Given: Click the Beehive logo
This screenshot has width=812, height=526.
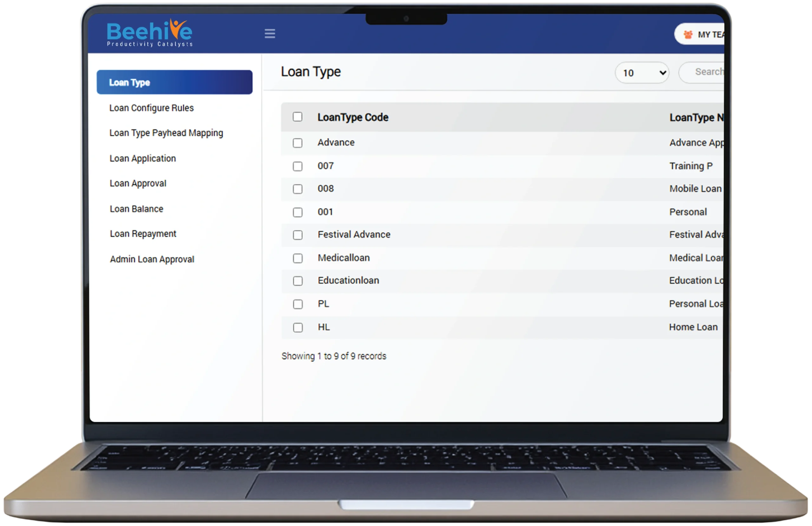Looking at the screenshot, I should coord(149,33).
